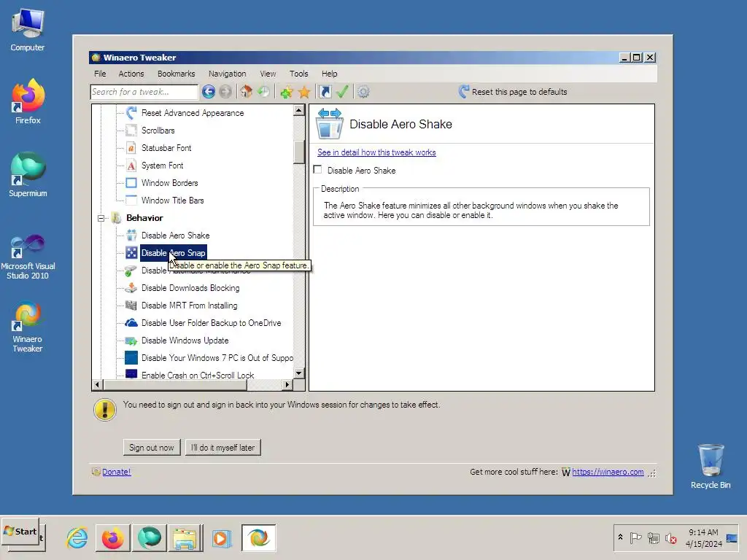Viewport: 747px width, 560px height.
Task: Go back with the blue back arrow
Action: 208,91
